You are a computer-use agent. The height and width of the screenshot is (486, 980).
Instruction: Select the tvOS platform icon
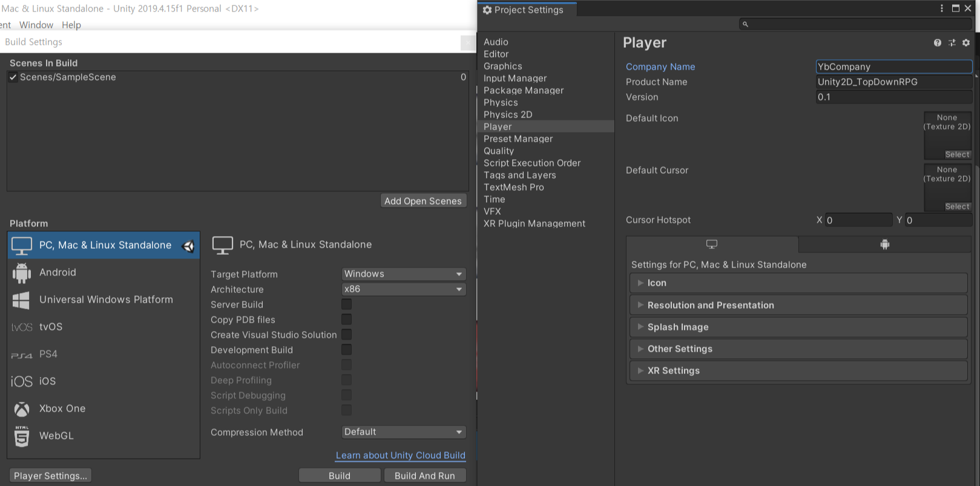tap(22, 327)
